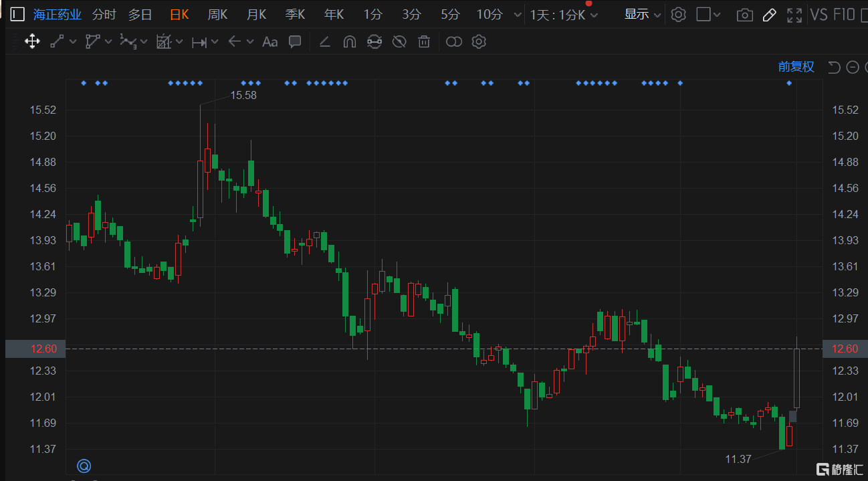This screenshot has height=481, width=868.
Task: Open drawing toolbar settings gear
Action: tap(479, 42)
